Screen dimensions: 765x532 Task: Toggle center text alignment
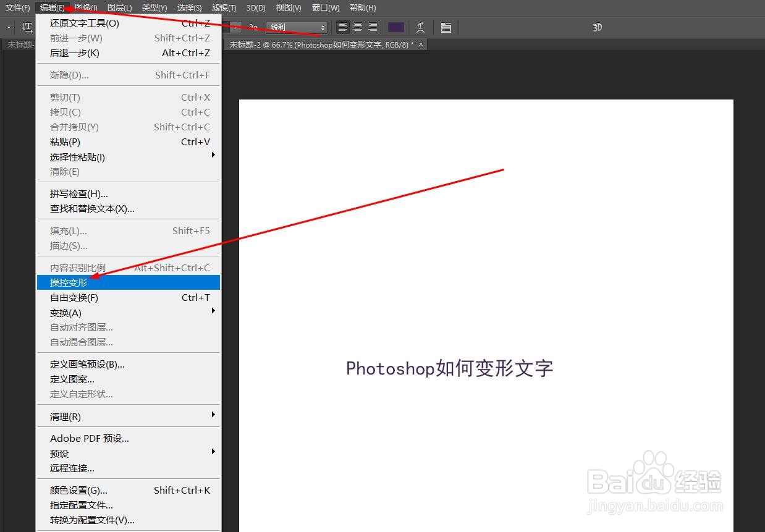(358, 27)
